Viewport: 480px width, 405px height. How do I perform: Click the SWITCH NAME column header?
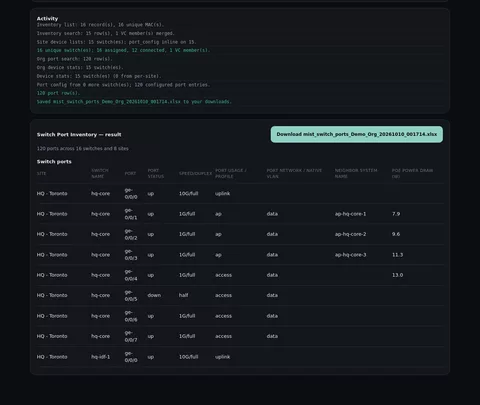point(100,173)
